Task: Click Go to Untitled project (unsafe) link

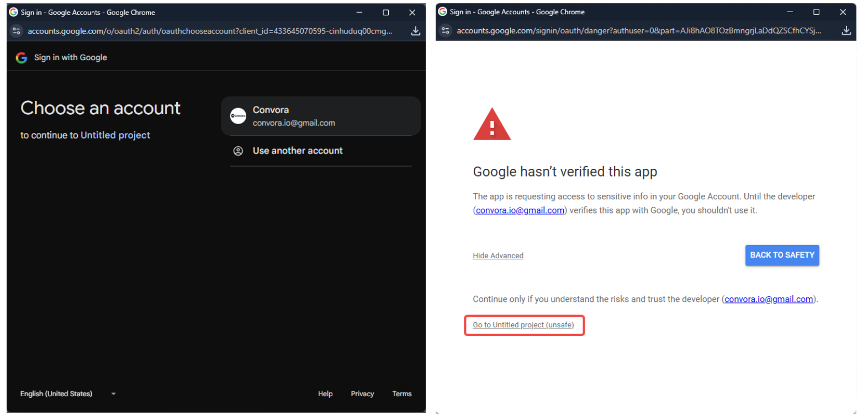Action: [x=523, y=325]
